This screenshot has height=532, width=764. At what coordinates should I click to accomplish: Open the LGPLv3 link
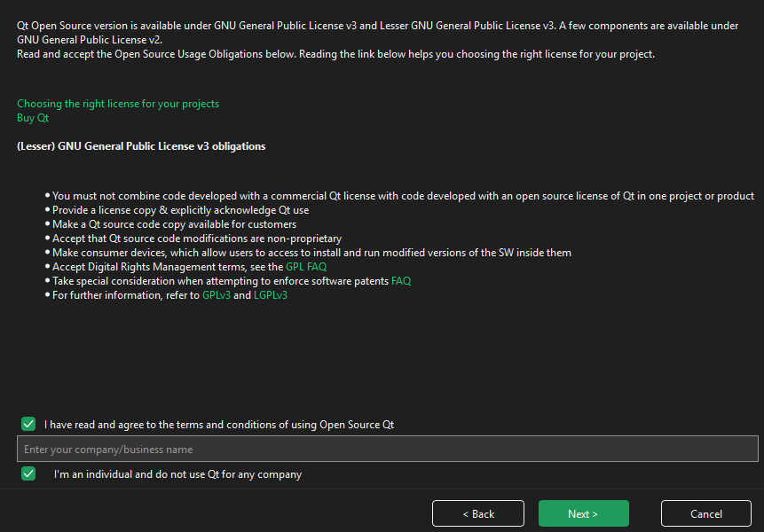pyautogui.click(x=271, y=295)
